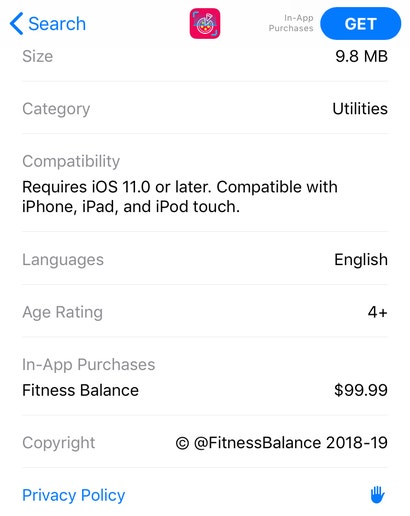Tap the pink app icon in header
The height and width of the screenshot is (516, 410).
click(205, 24)
